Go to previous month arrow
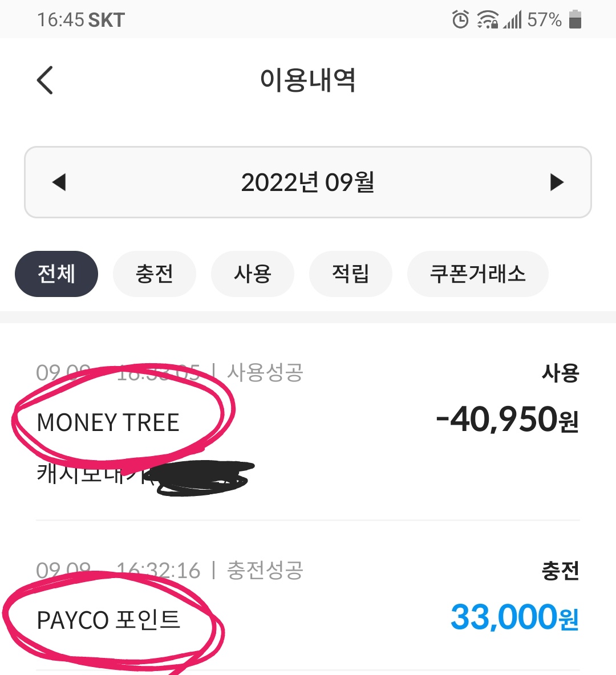616x675 pixels. pyautogui.click(x=59, y=182)
